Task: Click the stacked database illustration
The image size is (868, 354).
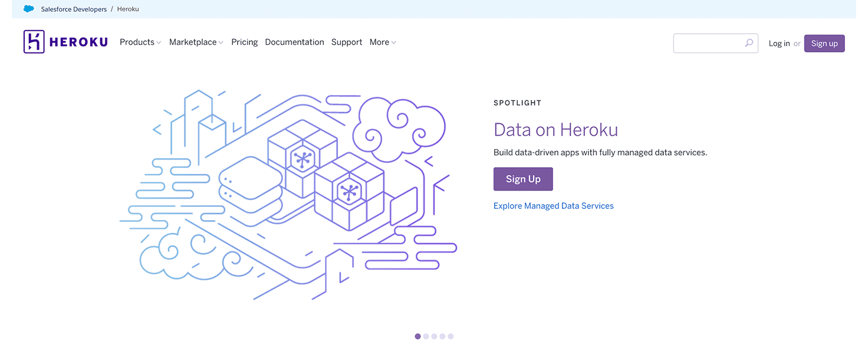Action: [x=250, y=183]
